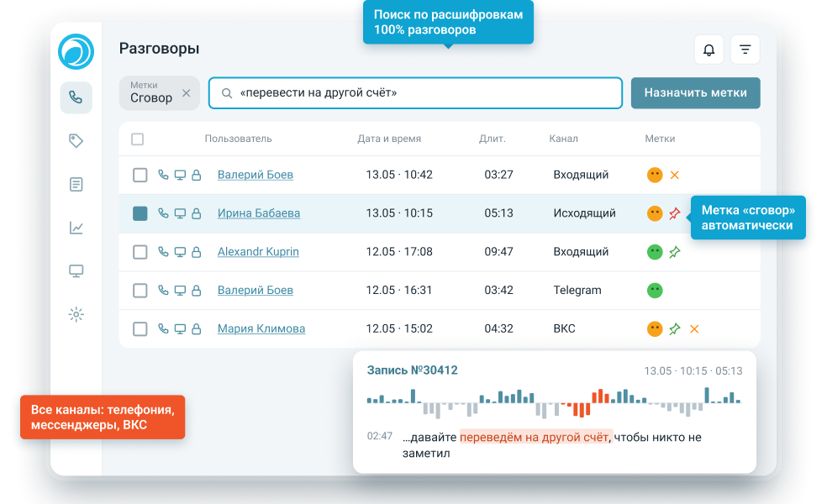The height and width of the screenshot is (504, 827).
Task: Open the Documents list icon in sidebar
Action: pyautogui.click(x=76, y=185)
